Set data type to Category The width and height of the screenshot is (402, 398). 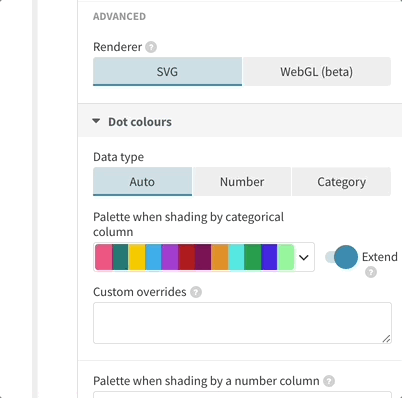(x=341, y=182)
